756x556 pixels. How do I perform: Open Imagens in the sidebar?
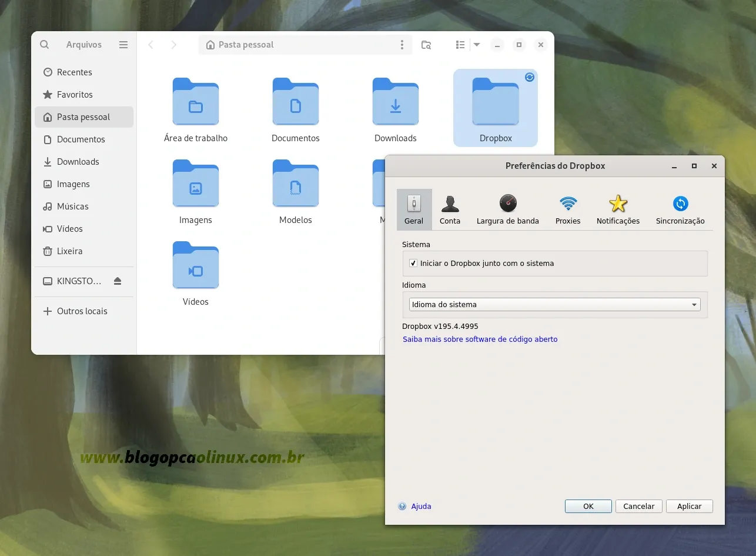coord(84,184)
